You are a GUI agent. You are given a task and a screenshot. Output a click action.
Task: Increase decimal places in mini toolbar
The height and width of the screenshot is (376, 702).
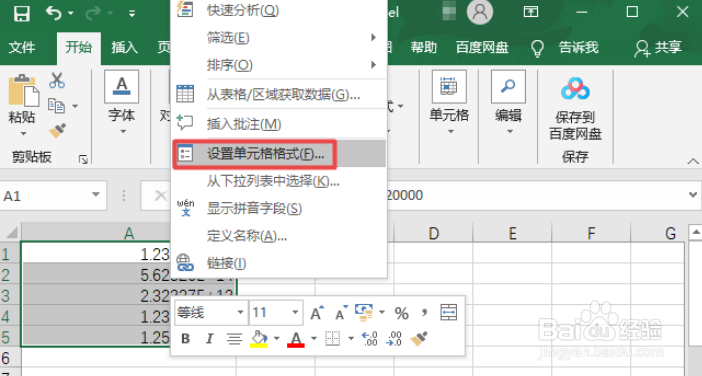pyautogui.click(x=369, y=339)
